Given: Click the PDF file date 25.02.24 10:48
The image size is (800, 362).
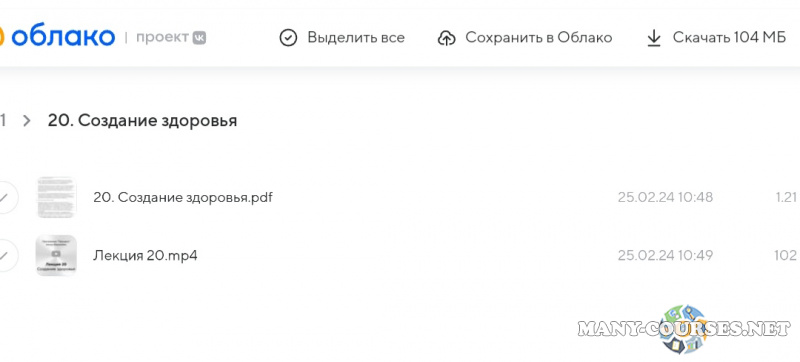Looking at the screenshot, I should 665,197.
